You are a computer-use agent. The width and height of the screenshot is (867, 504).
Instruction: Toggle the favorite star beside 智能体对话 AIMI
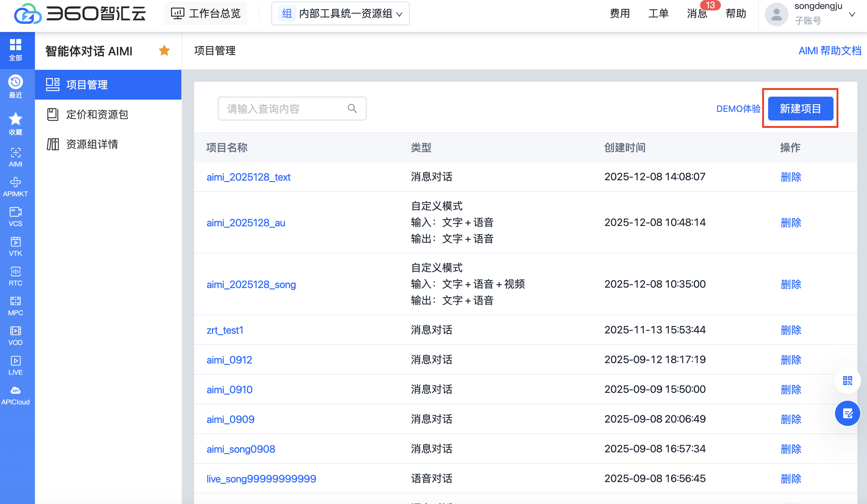(164, 51)
